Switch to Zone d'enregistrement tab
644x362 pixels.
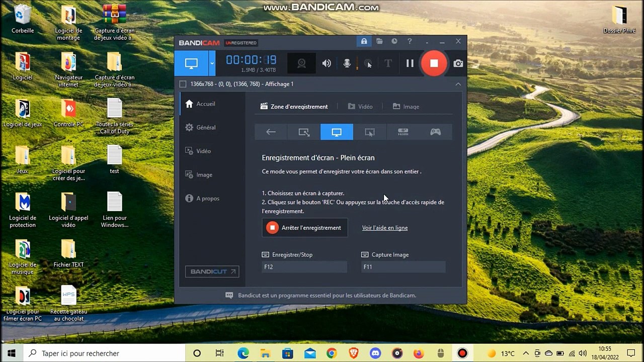click(294, 107)
